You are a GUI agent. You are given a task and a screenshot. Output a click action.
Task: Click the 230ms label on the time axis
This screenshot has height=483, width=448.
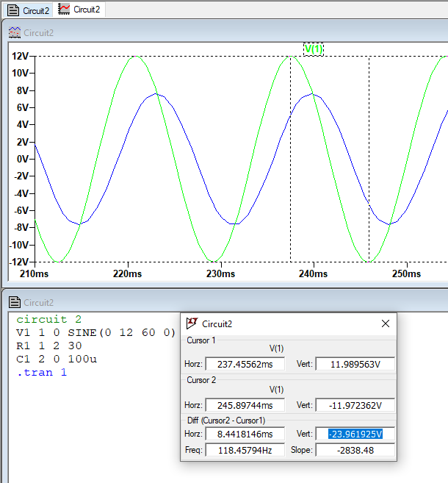(x=220, y=273)
